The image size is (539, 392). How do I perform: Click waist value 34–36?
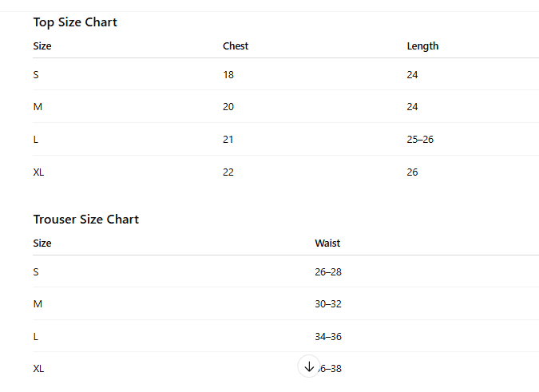click(x=328, y=337)
